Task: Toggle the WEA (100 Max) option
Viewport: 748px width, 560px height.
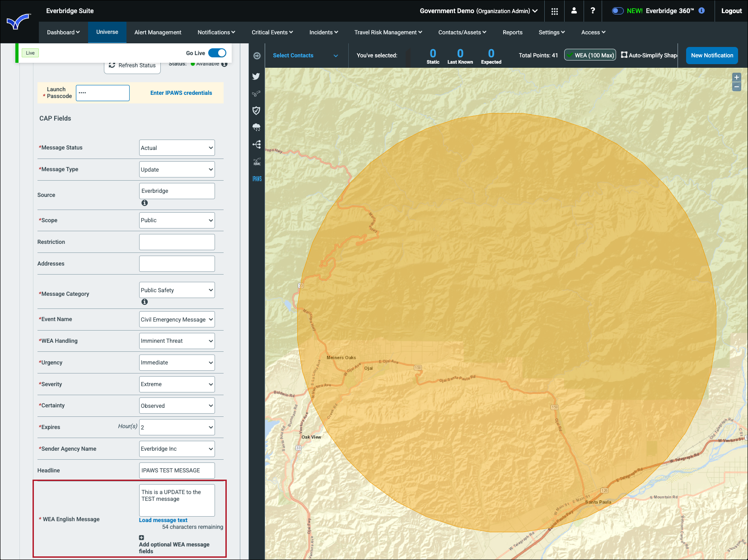Action: click(590, 55)
